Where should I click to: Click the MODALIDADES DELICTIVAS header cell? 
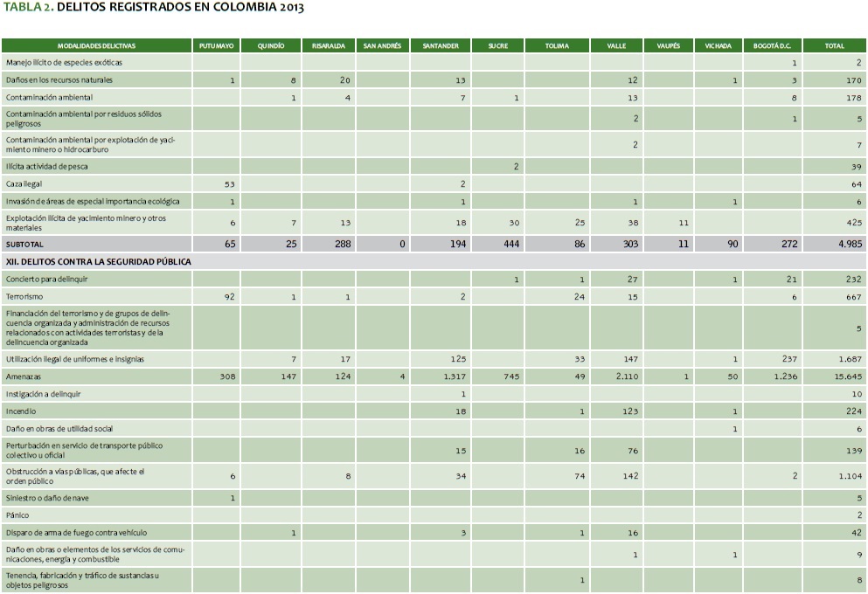(x=96, y=45)
